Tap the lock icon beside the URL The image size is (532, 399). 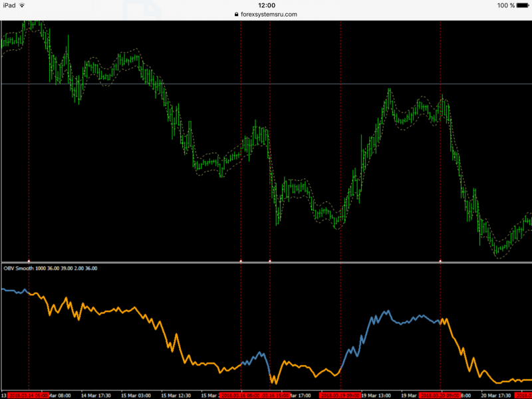coord(237,14)
